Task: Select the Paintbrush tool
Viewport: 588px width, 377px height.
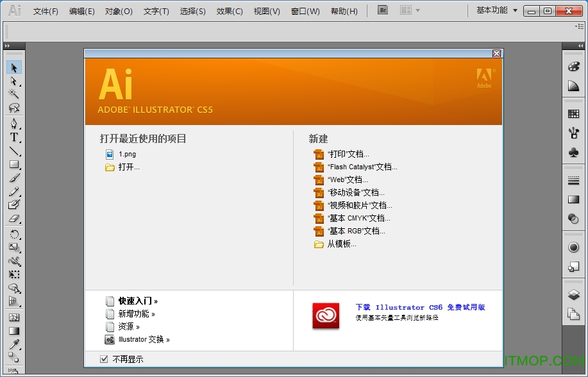Action: click(x=14, y=178)
